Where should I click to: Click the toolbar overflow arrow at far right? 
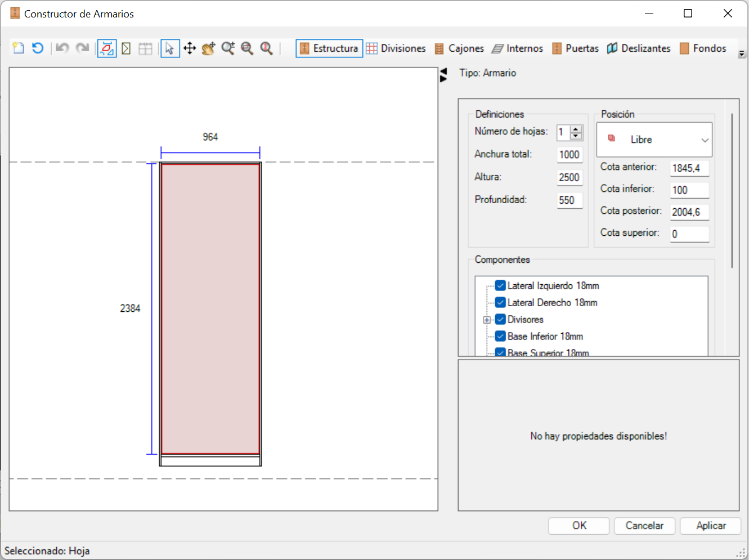pos(742,54)
